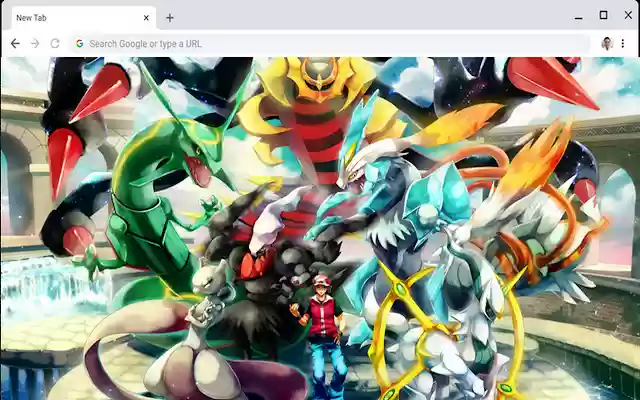This screenshot has height=400, width=640.
Task: Select the New Tab tab
Action: pos(84,18)
